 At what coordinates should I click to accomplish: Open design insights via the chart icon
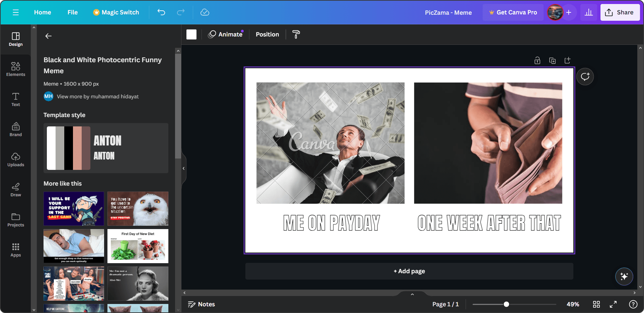pos(588,12)
